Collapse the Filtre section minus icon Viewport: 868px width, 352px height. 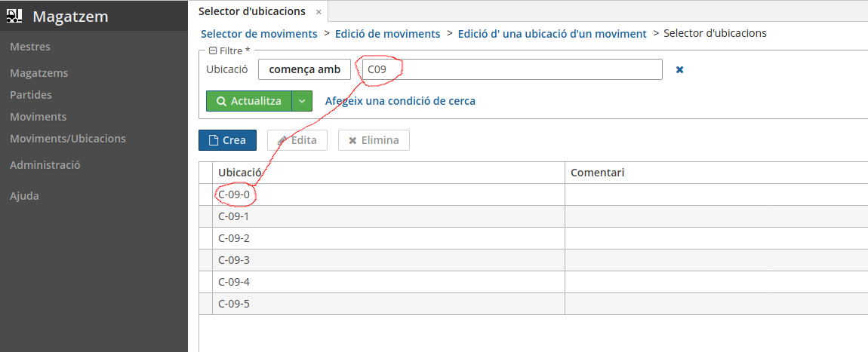point(212,51)
